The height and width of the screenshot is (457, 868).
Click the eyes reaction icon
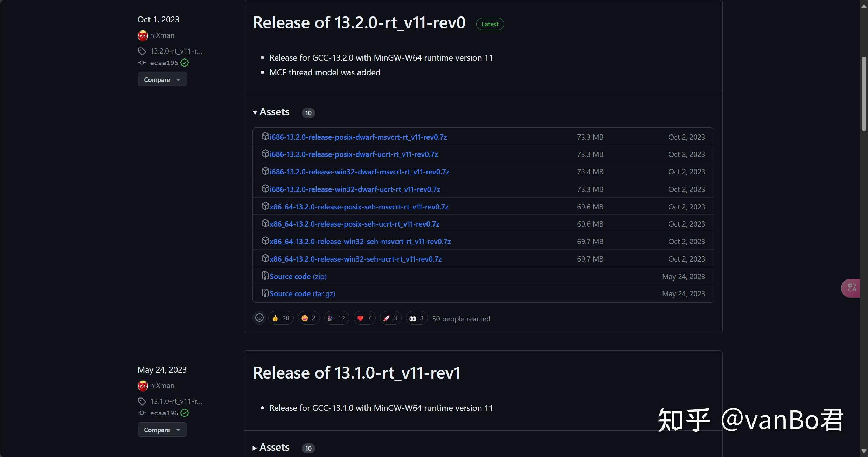(x=413, y=318)
